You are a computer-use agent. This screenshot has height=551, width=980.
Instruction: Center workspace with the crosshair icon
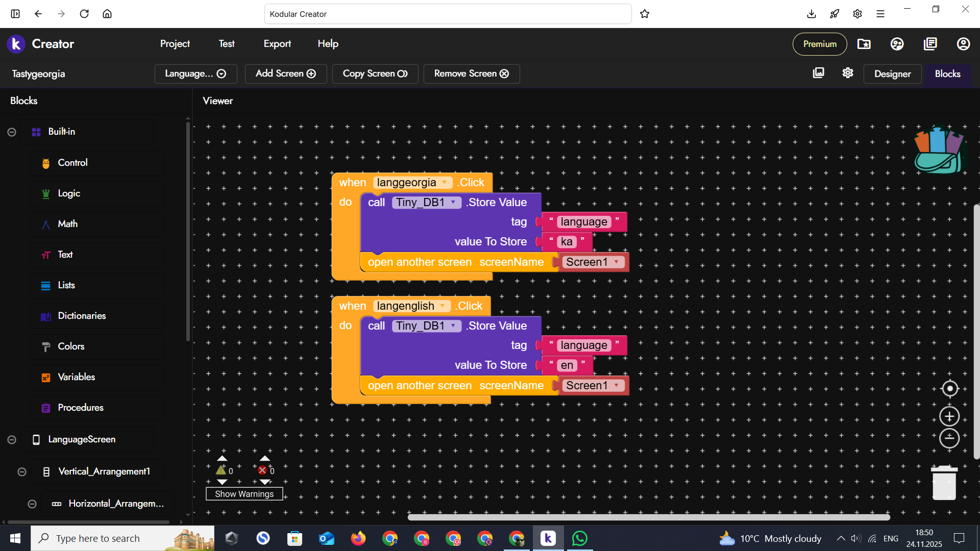949,389
